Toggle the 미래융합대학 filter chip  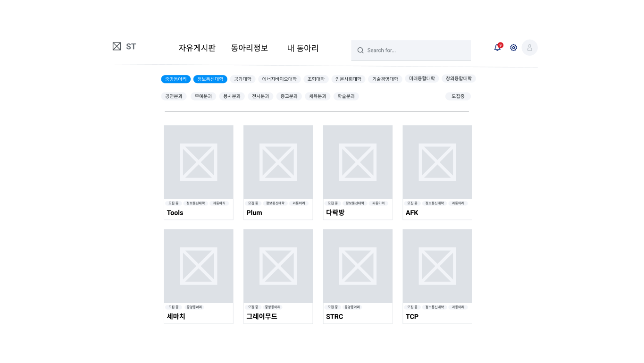click(x=422, y=79)
